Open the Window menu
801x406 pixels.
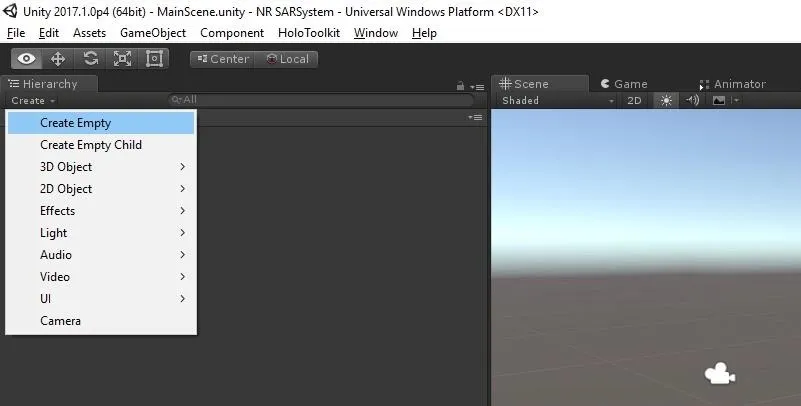click(376, 33)
